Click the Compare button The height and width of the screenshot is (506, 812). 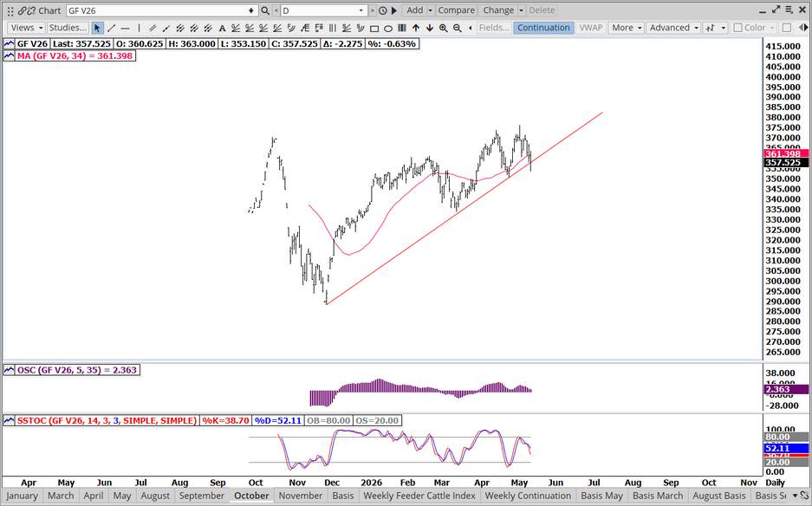tap(456, 10)
